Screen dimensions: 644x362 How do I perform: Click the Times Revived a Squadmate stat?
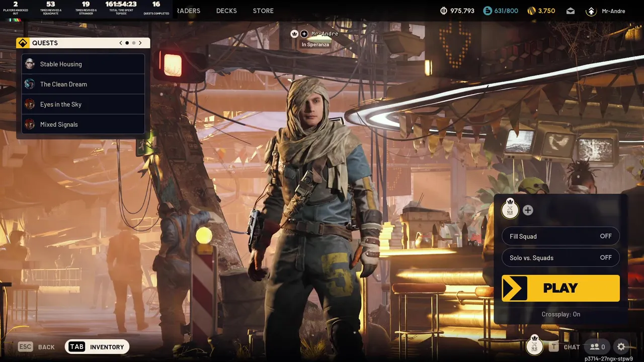point(51,8)
